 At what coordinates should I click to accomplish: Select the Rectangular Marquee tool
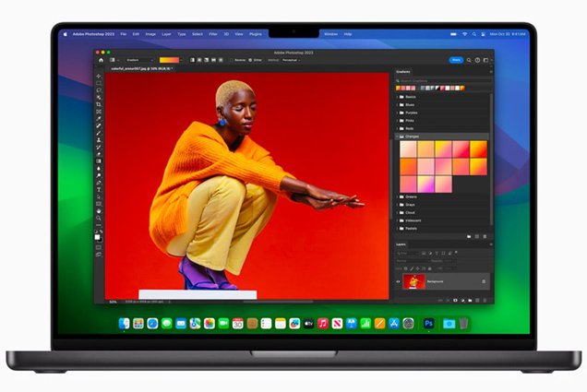(99, 83)
